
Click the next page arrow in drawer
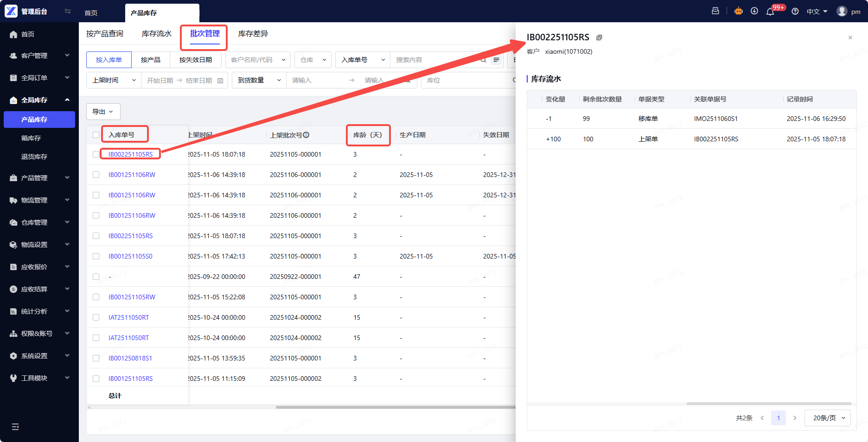(x=795, y=418)
